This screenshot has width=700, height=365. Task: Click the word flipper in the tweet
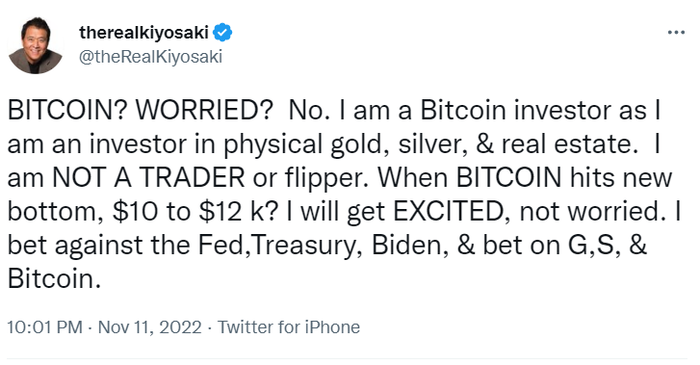coord(325,178)
